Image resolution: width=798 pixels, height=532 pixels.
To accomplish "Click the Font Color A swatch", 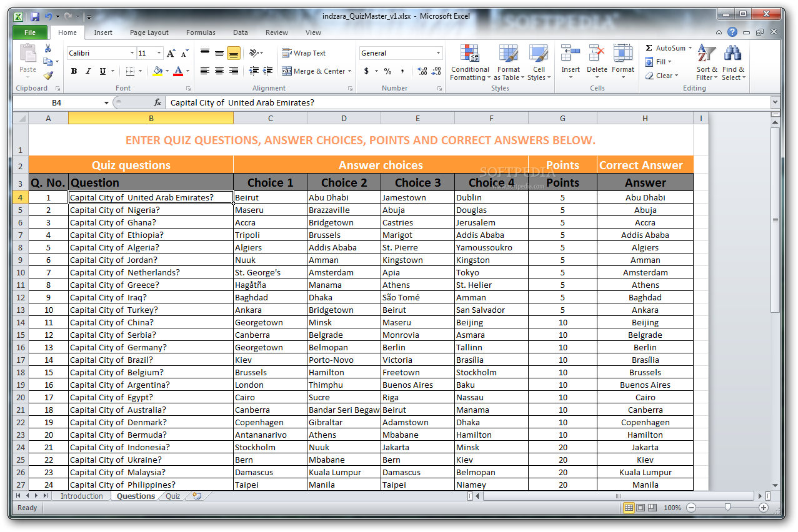I will coord(178,71).
